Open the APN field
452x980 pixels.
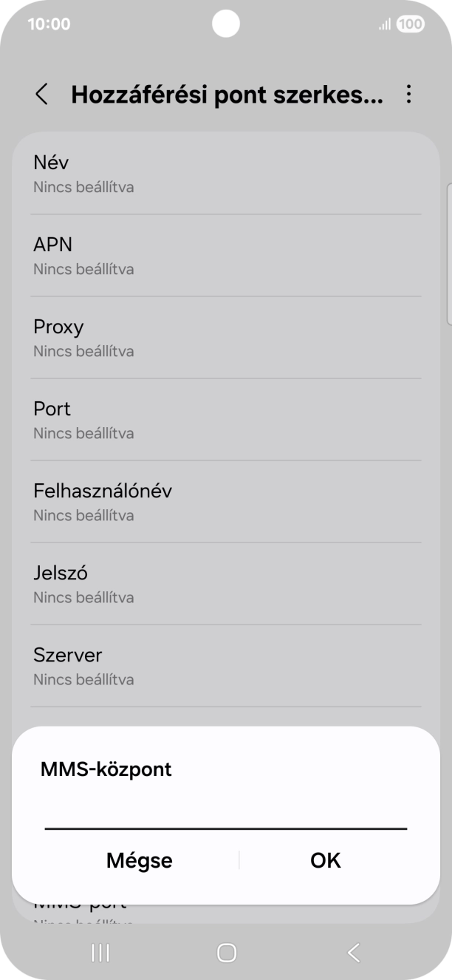[226, 255]
